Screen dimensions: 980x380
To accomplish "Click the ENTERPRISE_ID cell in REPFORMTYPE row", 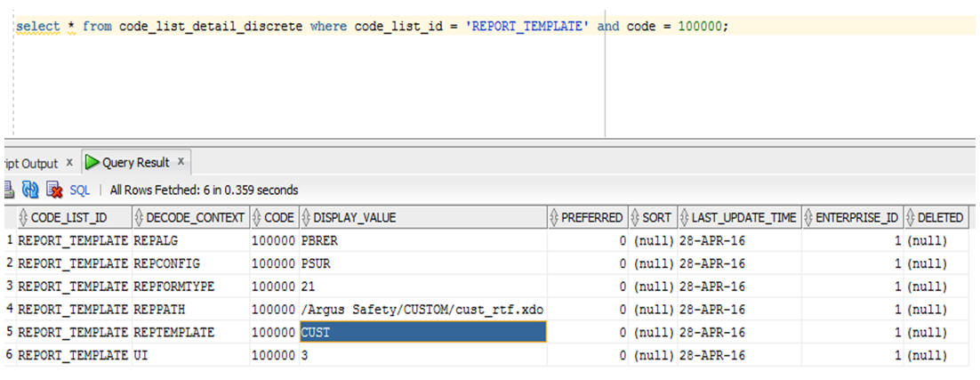I will pos(853,287).
